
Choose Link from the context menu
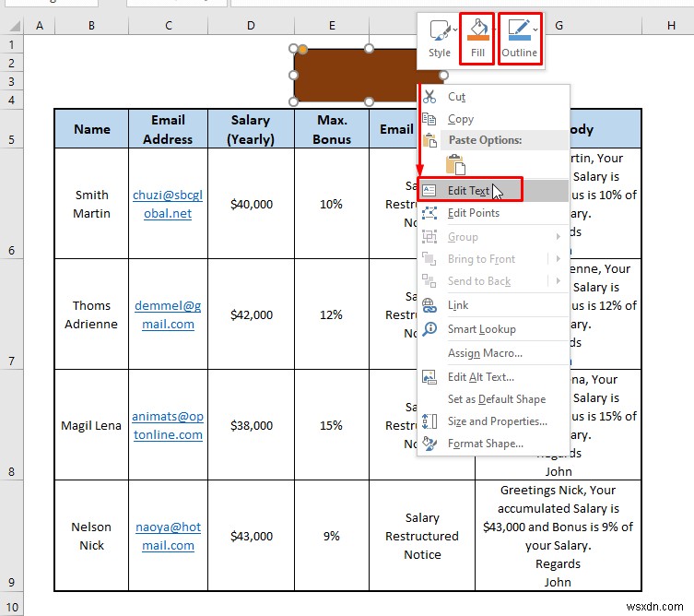[493, 305]
